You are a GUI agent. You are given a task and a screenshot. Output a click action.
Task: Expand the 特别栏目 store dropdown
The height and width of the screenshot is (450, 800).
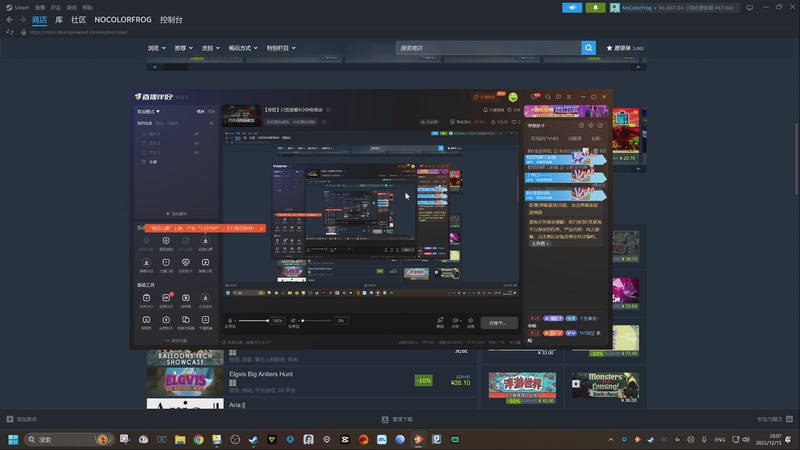tap(281, 48)
